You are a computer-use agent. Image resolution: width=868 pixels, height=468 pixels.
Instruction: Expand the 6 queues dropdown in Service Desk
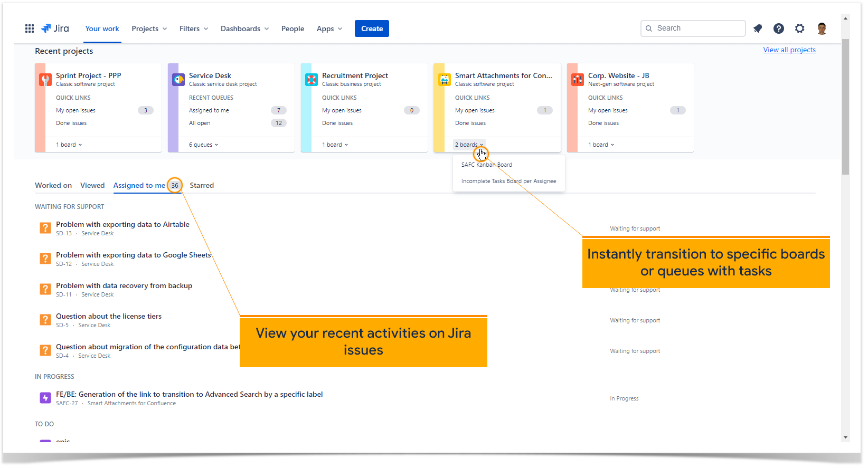(204, 145)
